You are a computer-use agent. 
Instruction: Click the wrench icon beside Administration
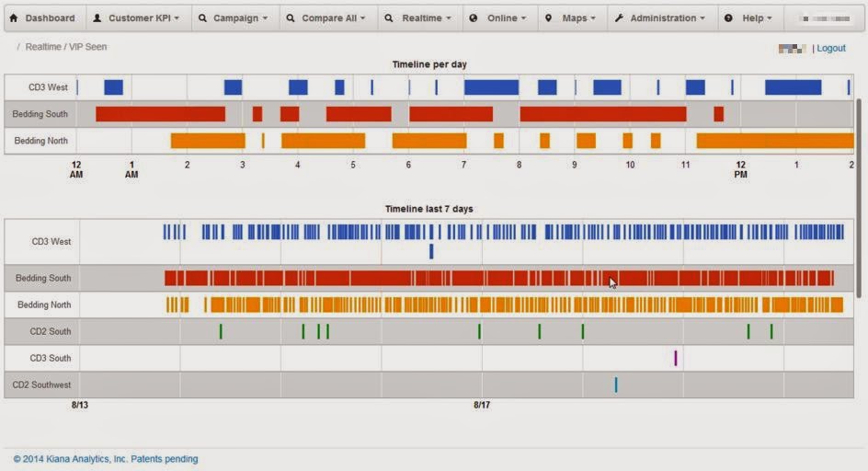click(619, 17)
